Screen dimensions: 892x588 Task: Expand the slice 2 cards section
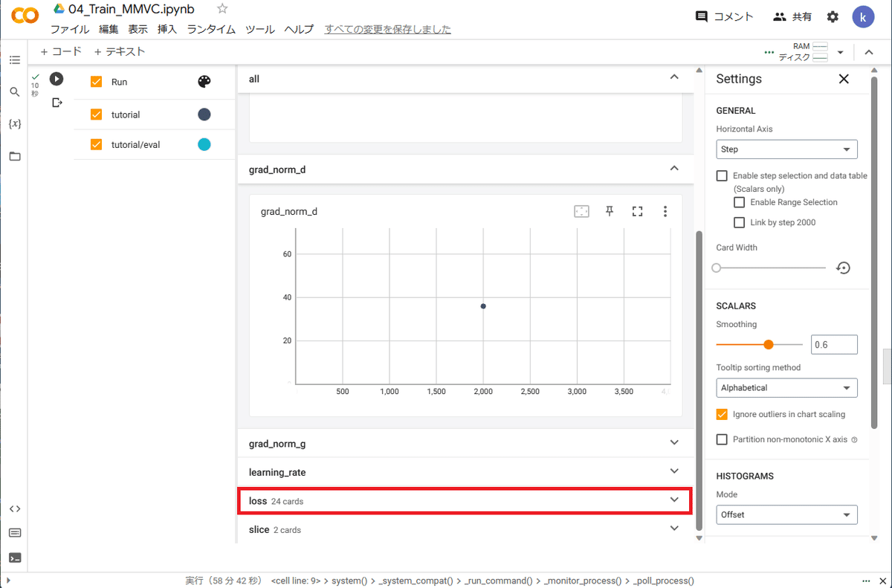click(x=674, y=529)
